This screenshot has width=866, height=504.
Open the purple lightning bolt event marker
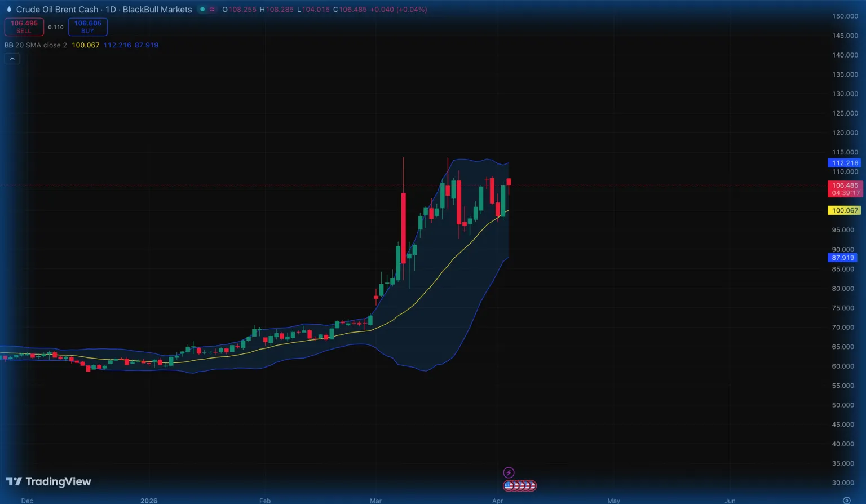509,472
